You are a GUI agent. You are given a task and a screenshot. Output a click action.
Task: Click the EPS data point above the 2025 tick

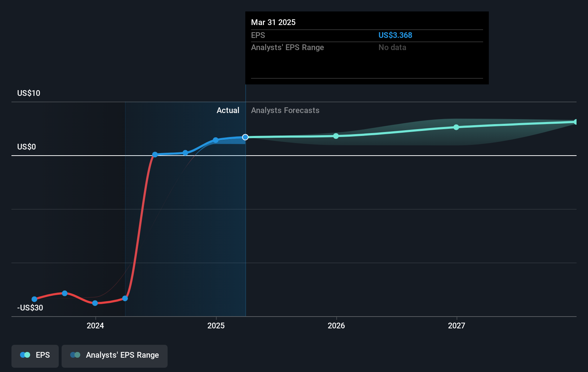(x=216, y=140)
